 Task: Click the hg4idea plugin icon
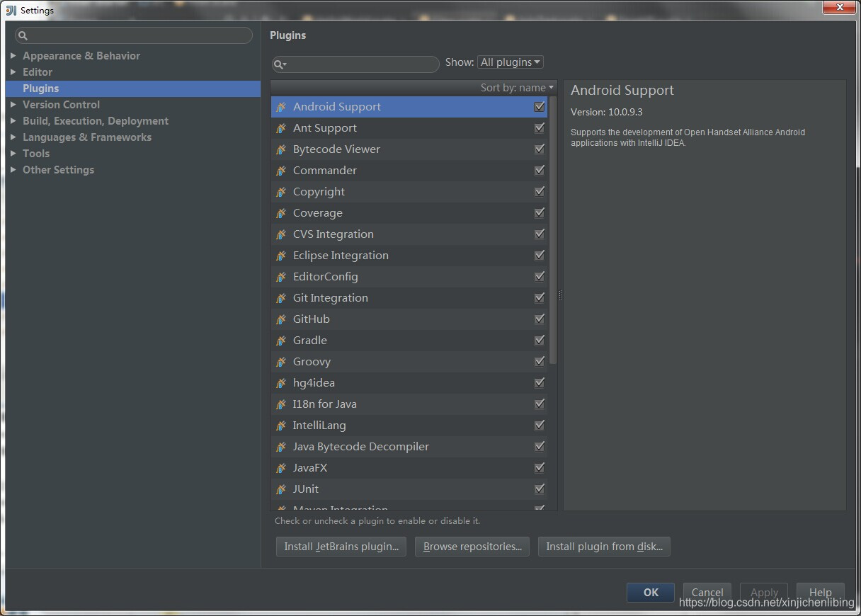[281, 383]
